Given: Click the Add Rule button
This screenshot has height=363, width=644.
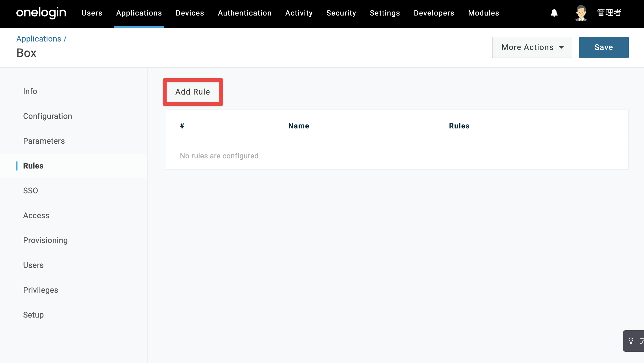Looking at the screenshot, I should 193,92.
